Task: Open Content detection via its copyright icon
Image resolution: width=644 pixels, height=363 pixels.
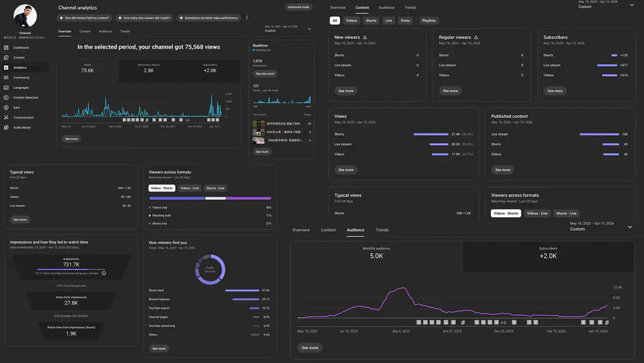Action: [x=6, y=97]
